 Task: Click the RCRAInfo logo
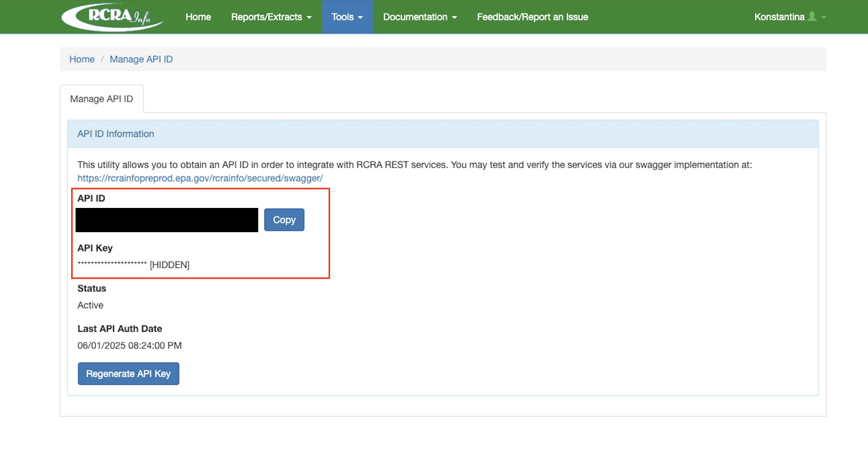(112, 17)
